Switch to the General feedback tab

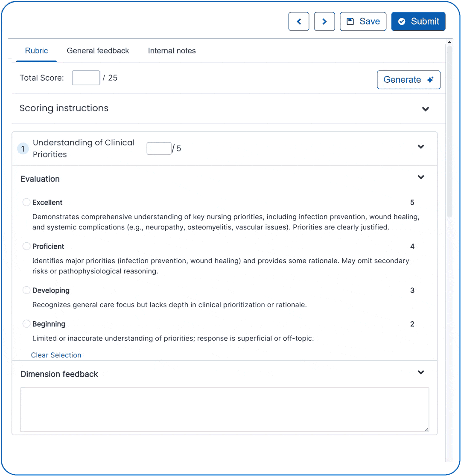click(x=98, y=51)
